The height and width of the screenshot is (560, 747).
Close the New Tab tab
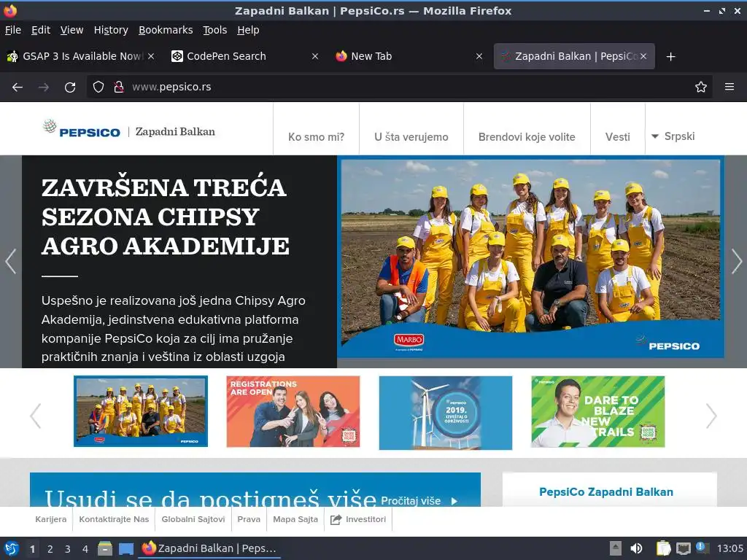pyautogui.click(x=479, y=56)
